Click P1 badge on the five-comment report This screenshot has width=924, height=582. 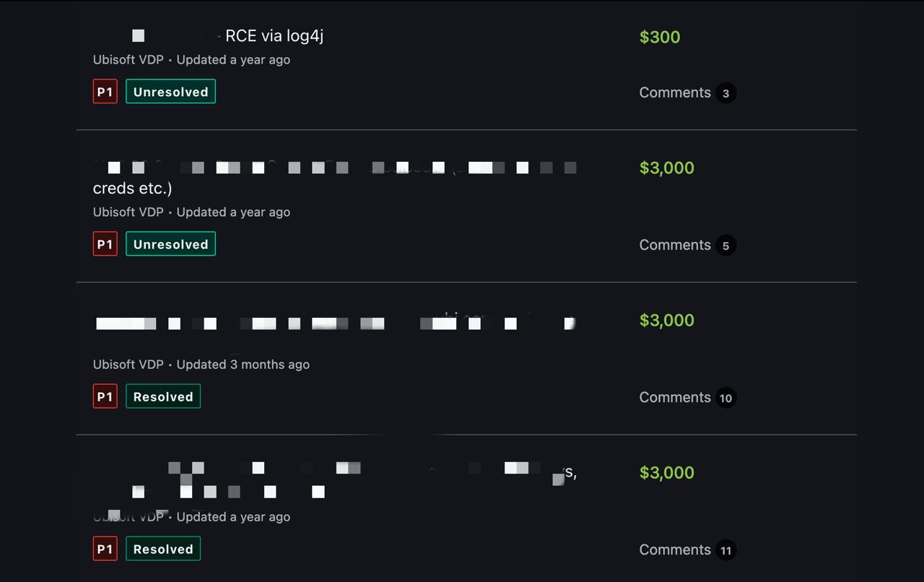coord(105,244)
